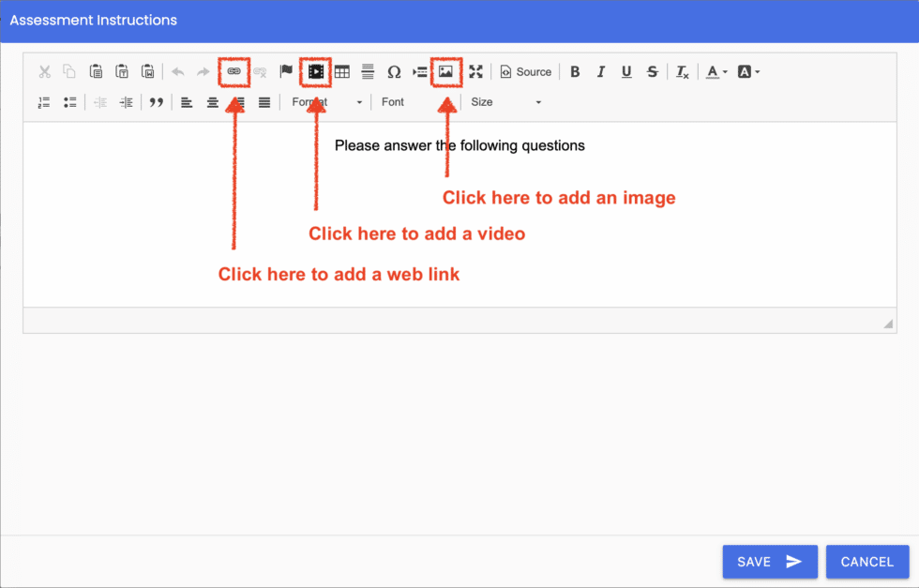Maximize the editor with the fullscreen icon
The height and width of the screenshot is (588, 919).
(x=475, y=71)
